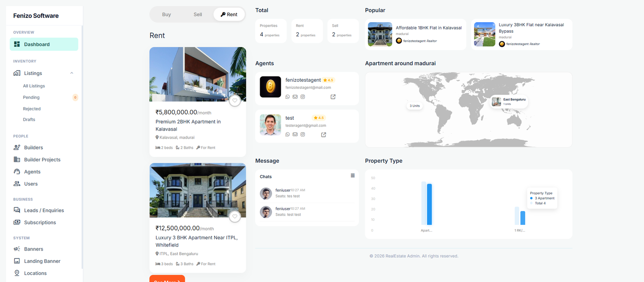This screenshot has height=282, width=644.
Task: Favorite the Luxury 3 BHK Apartment heart icon
Action: click(235, 217)
